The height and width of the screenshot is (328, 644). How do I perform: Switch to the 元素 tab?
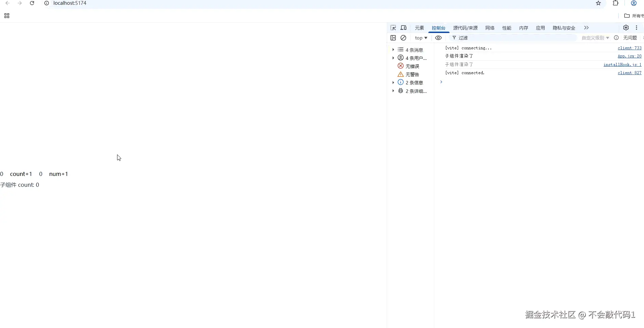pos(419,28)
